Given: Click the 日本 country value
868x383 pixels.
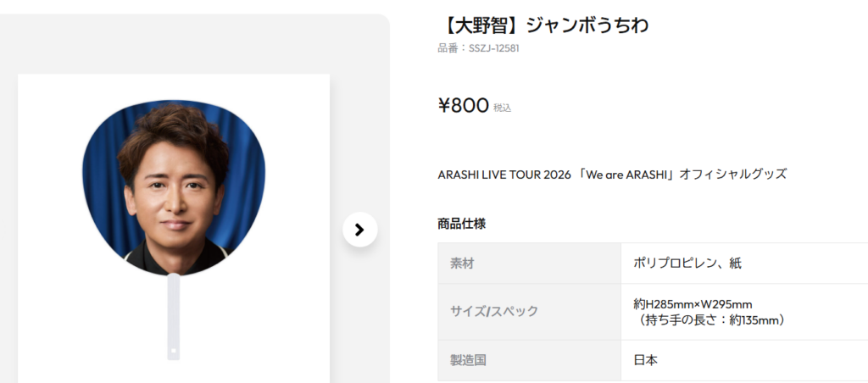Looking at the screenshot, I should (x=645, y=360).
